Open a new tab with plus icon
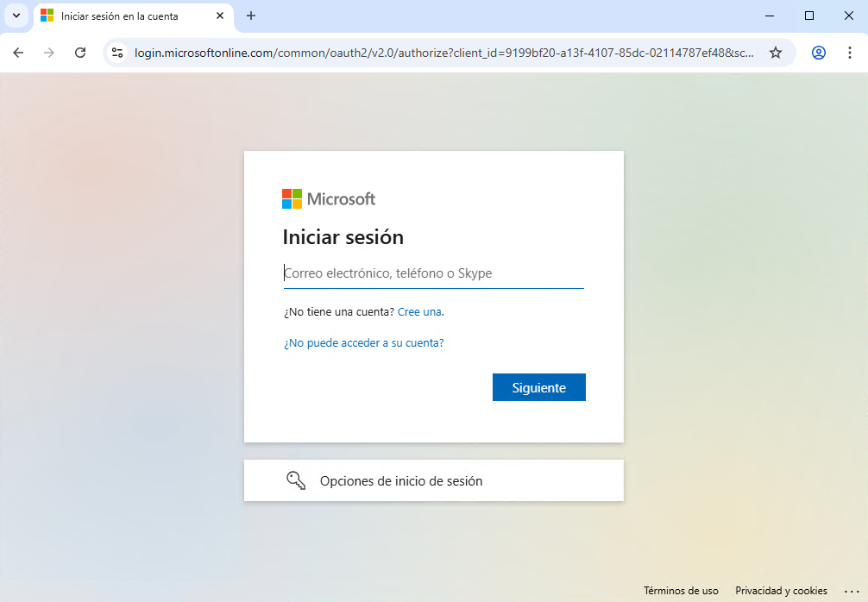868x602 pixels. [251, 16]
